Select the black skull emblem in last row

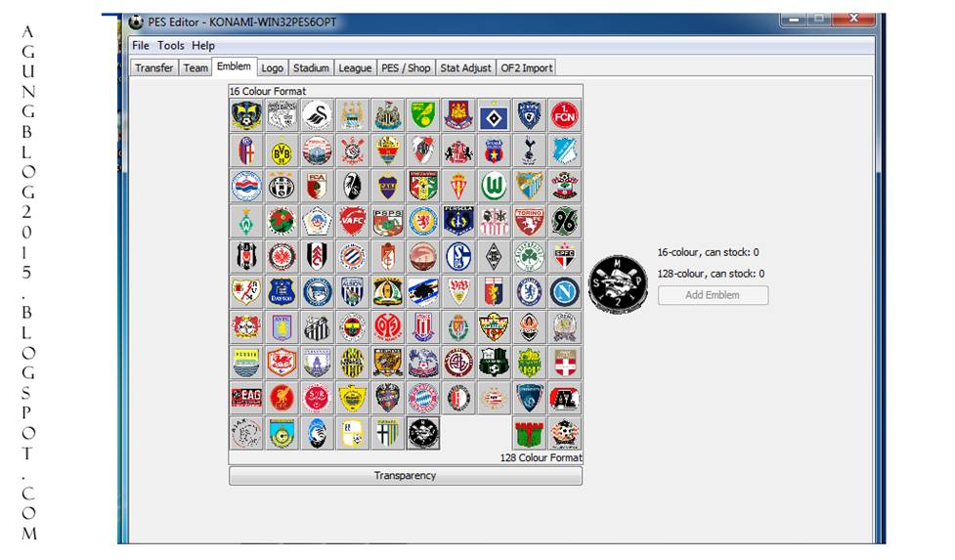tap(423, 433)
